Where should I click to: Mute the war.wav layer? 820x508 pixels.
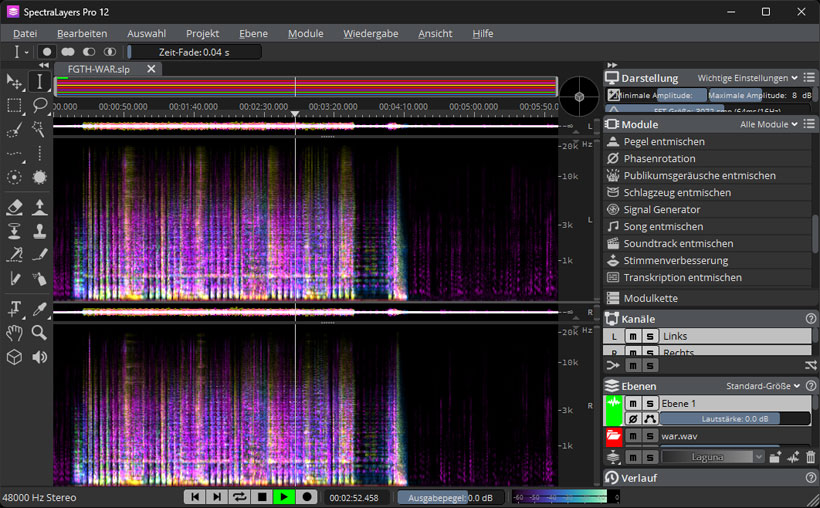coord(633,436)
